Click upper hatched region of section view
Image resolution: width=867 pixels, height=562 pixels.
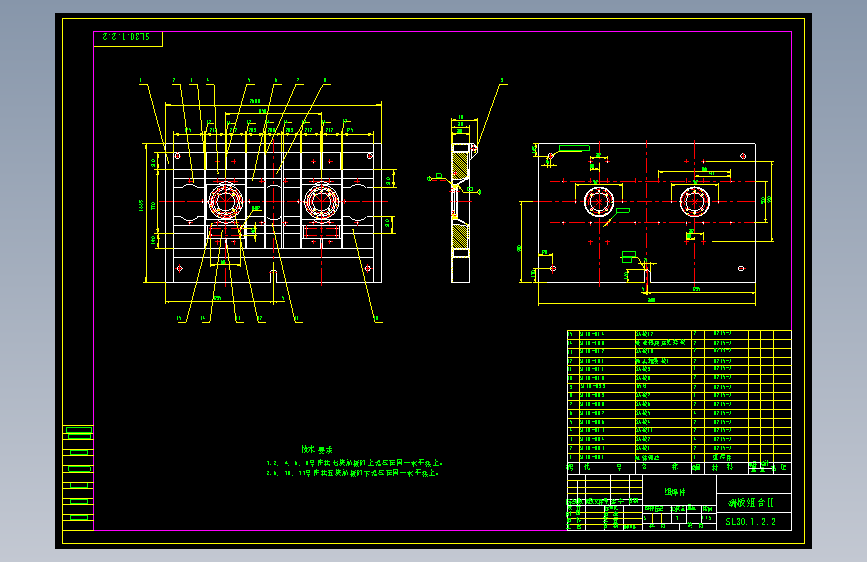tap(460, 165)
